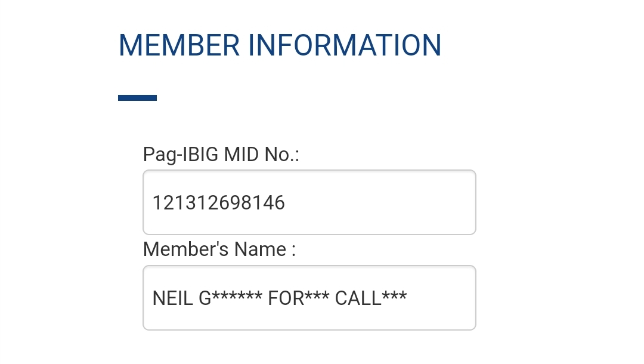Click the 'Member's Name :' label
644x364 pixels.
[219, 249]
